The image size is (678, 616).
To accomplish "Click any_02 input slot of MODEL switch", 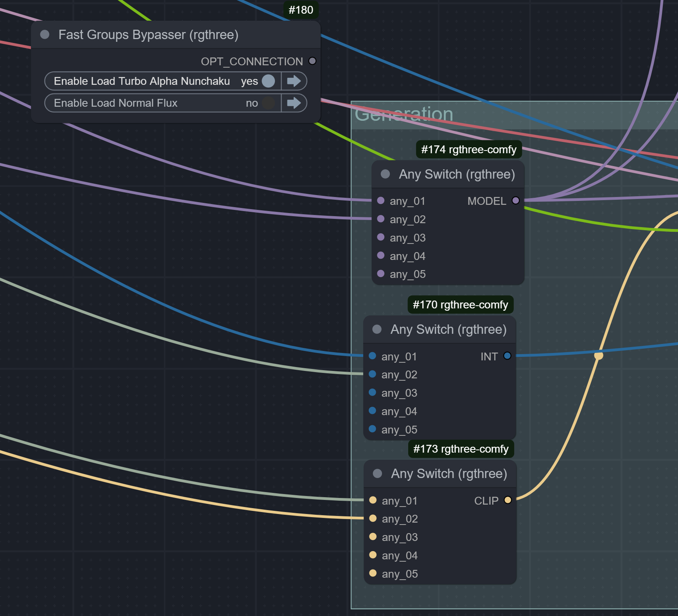I will click(381, 219).
